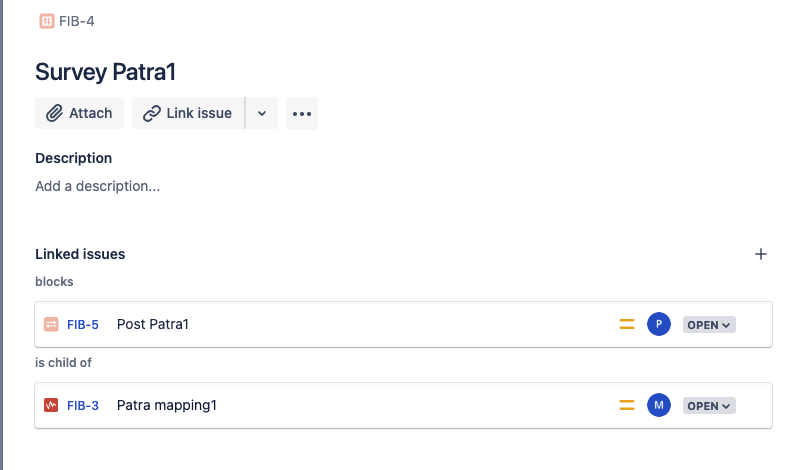Open the FIB-4 issue key link
Screen dimensions: 809x470
coord(76,21)
